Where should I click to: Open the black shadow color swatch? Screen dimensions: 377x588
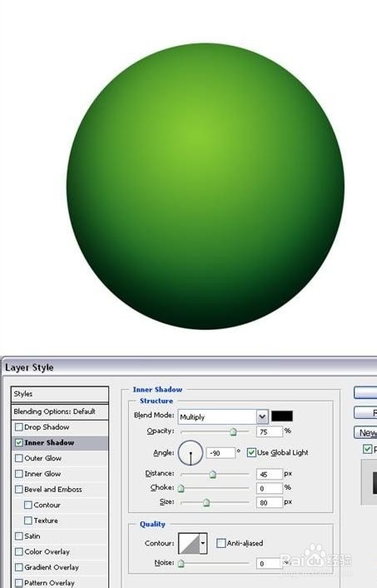tap(282, 416)
